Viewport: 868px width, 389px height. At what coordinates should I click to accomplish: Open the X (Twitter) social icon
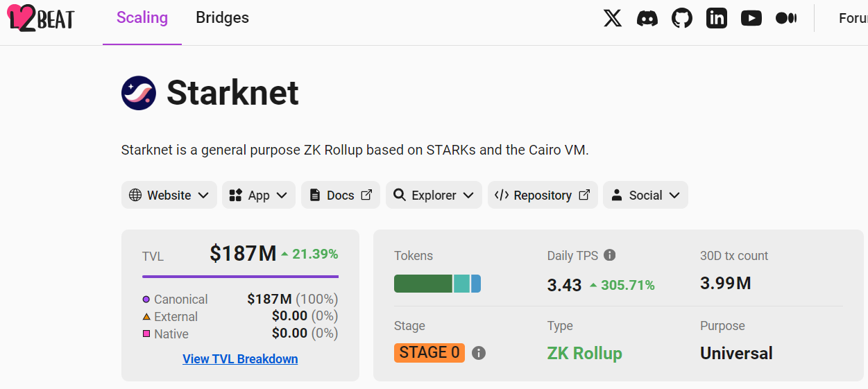613,18
